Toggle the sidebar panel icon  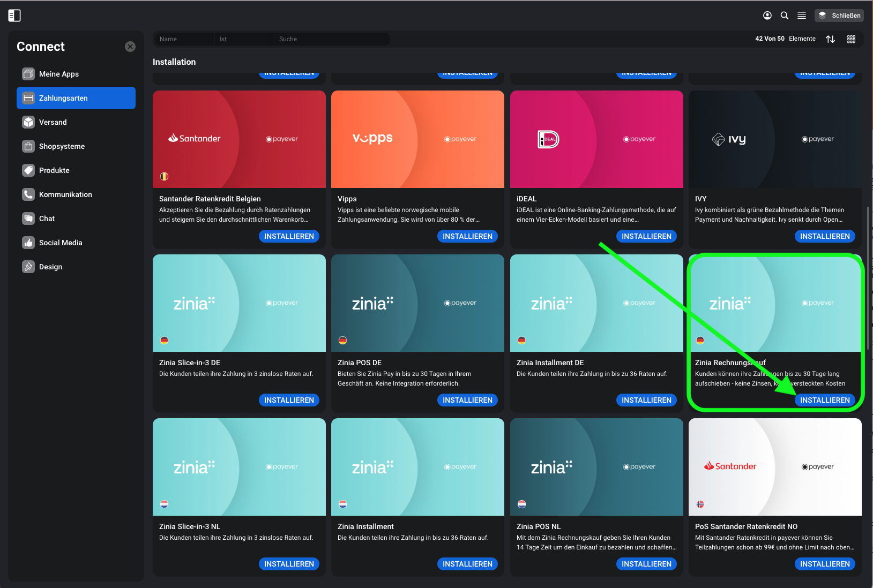pos(14,16)
